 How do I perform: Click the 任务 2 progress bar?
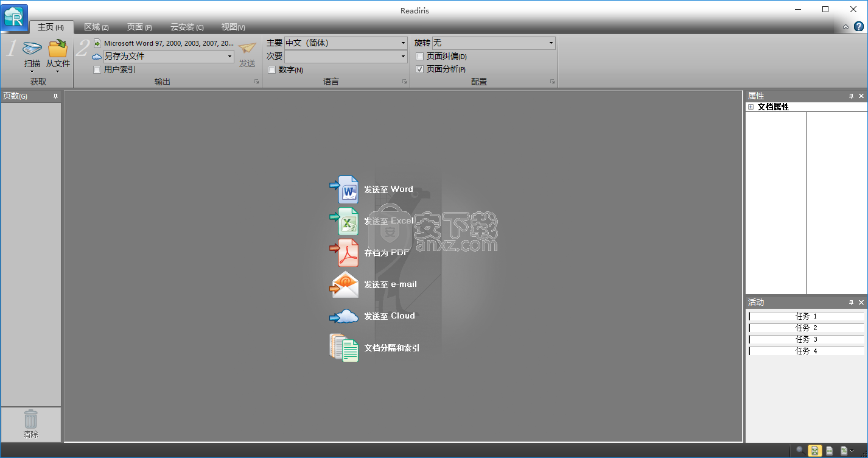tap(806, 328)
